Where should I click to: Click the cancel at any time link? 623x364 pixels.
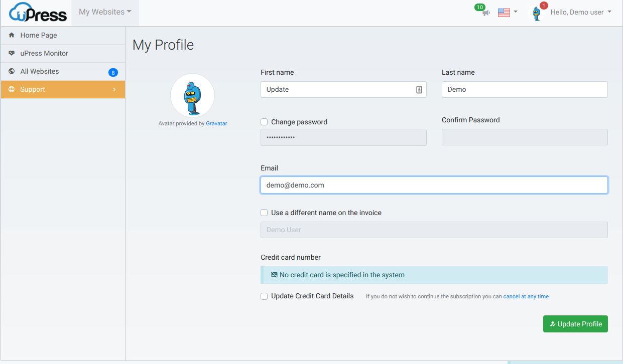click(x=526, y=296)
